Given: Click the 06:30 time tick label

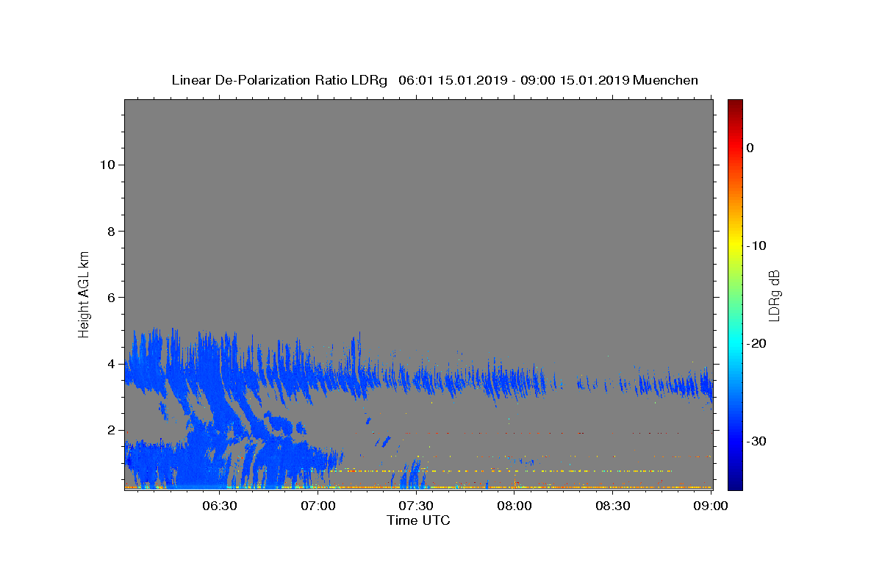Looking at the screenshot, I should (x=220, y=506).
